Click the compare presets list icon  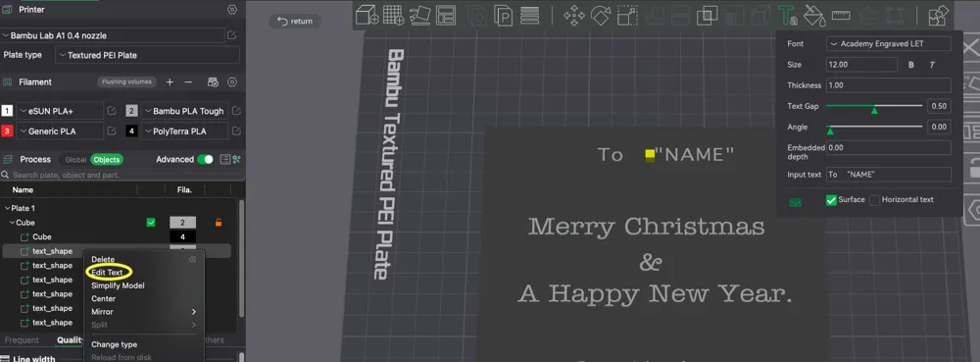[x=225, y=160]
